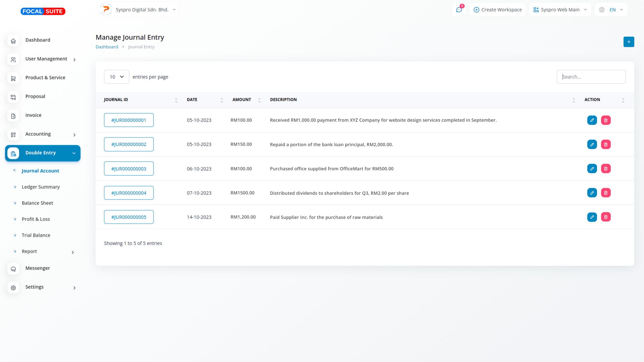Delete journal entry #JUR000000002 via trash icon

click(x=605, y=144)
